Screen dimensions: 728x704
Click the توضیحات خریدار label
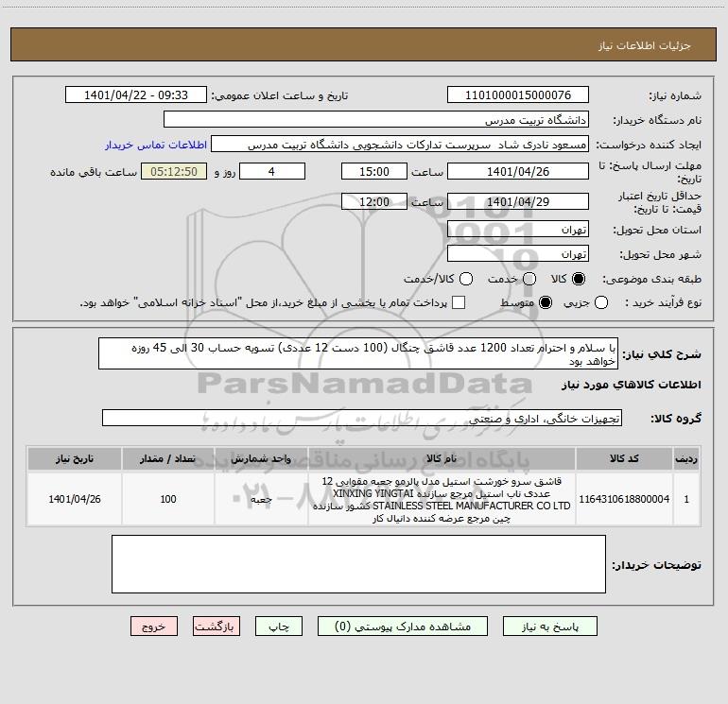(x=656, y=565)
